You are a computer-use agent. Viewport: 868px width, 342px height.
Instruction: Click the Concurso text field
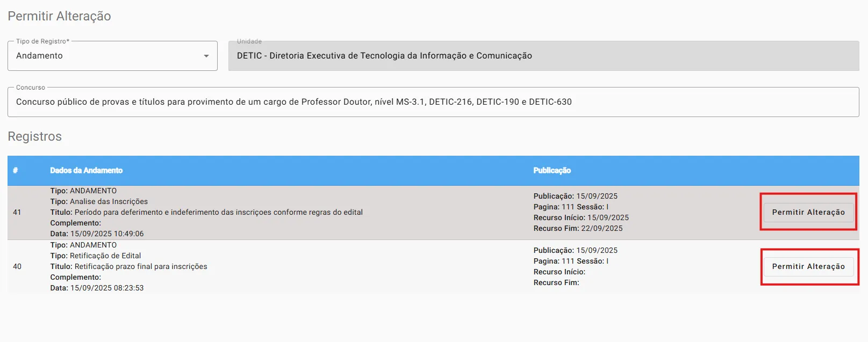tap(433, 102)
